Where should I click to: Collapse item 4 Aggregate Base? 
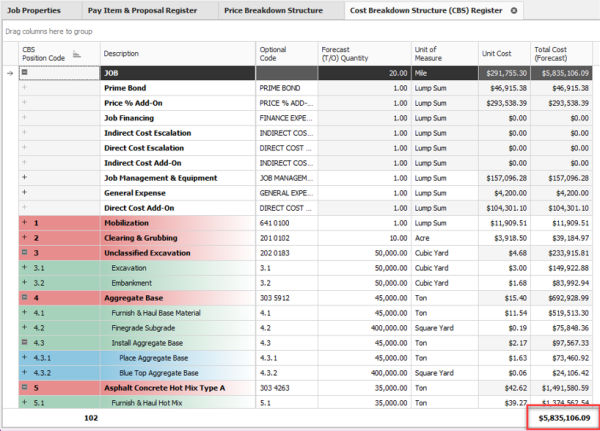click(x=24, y=297)
